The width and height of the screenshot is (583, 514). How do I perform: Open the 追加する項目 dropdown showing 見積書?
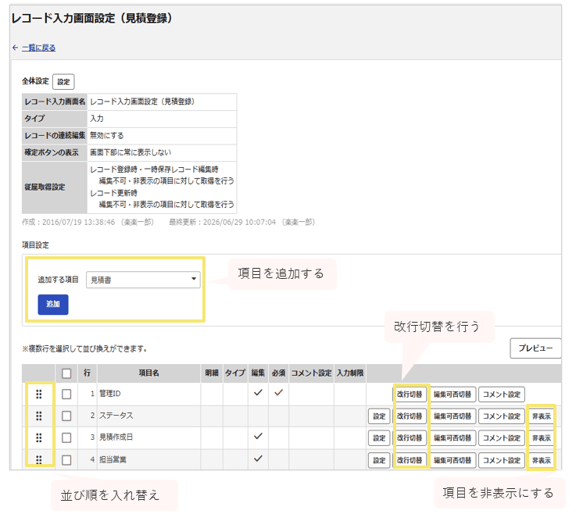(143, 280)
